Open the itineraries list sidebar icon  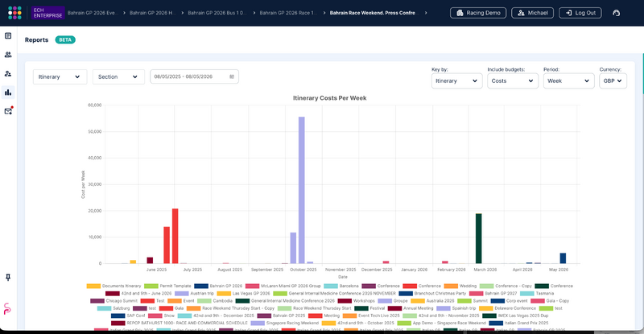click(x=8, y=35)
